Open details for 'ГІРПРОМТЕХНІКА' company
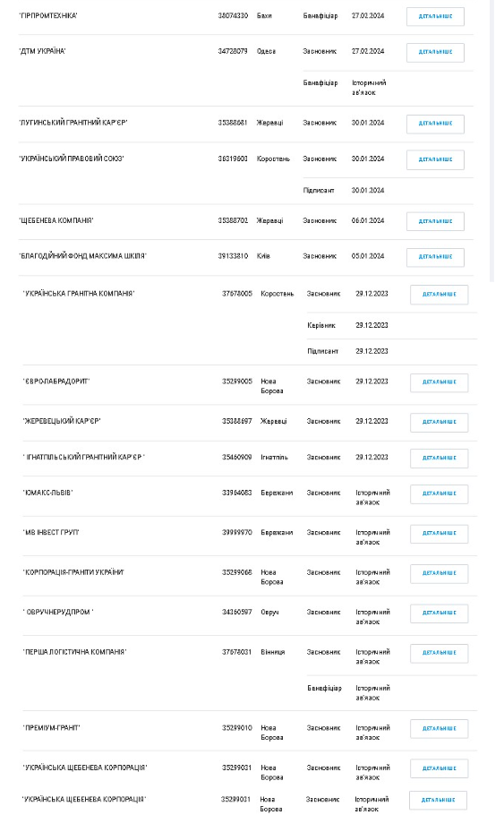The height and width of the screenshot is (815, 504). (x=435, y=17)
